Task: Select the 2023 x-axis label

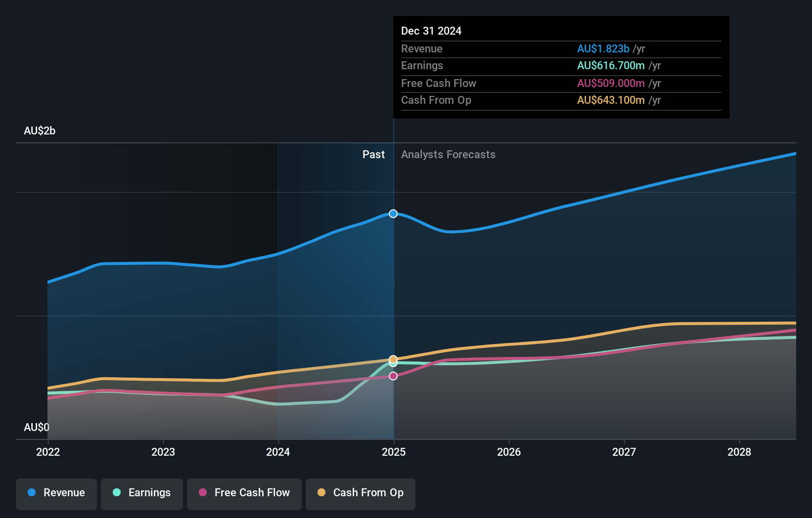Action: (x=163, y=452)
